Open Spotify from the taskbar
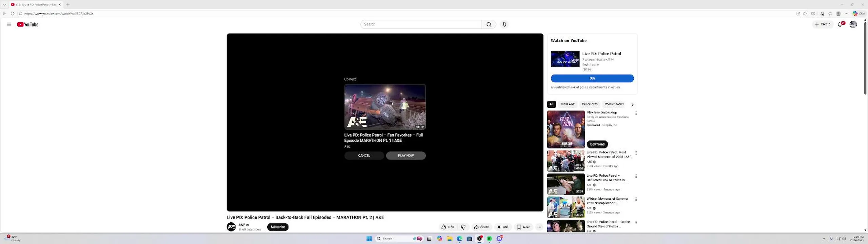This screenshot has height=244, width=868. 489,239
